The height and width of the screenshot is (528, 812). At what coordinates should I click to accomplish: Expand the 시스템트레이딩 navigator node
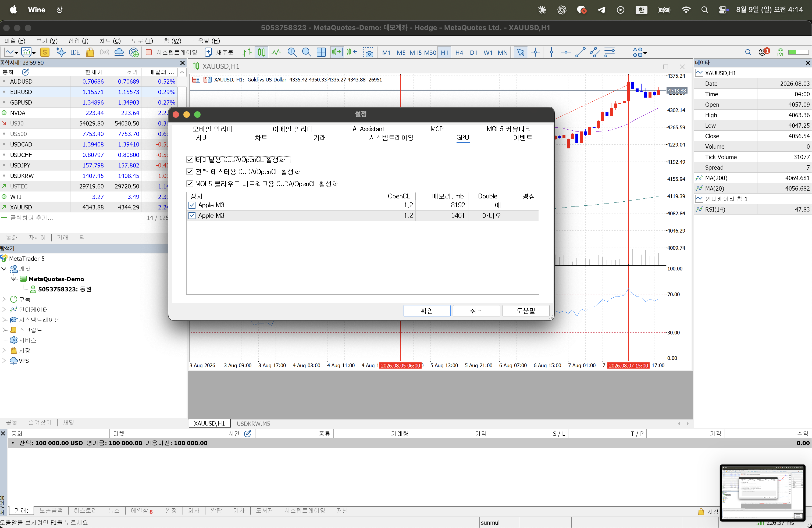(x=4, y=320)
